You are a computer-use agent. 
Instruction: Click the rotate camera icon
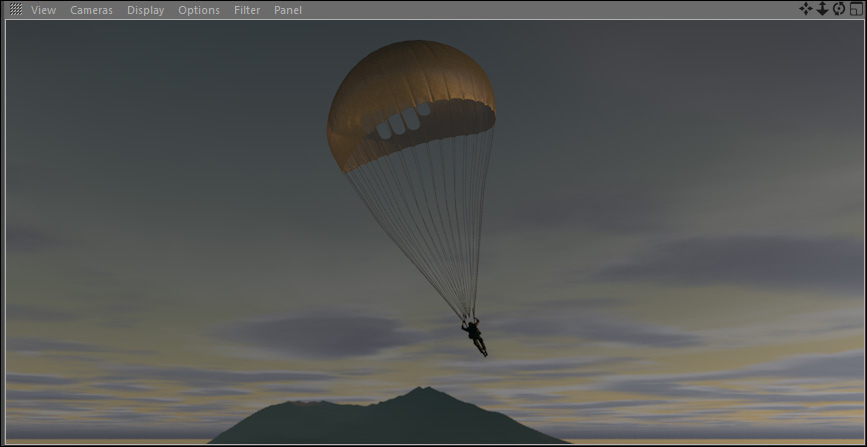click(839, 9)
